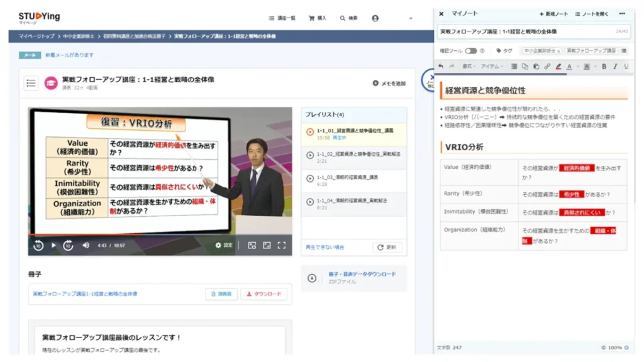Switch video to wide view mode
The height and width of the screenshot is (362, 644).
point(267,245)
